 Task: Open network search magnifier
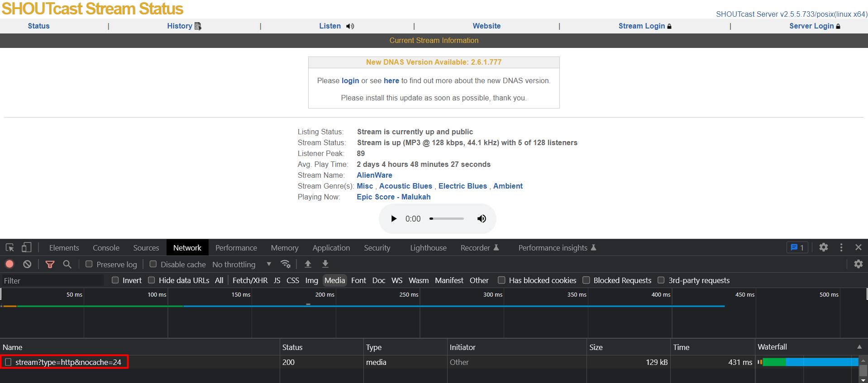67,264
